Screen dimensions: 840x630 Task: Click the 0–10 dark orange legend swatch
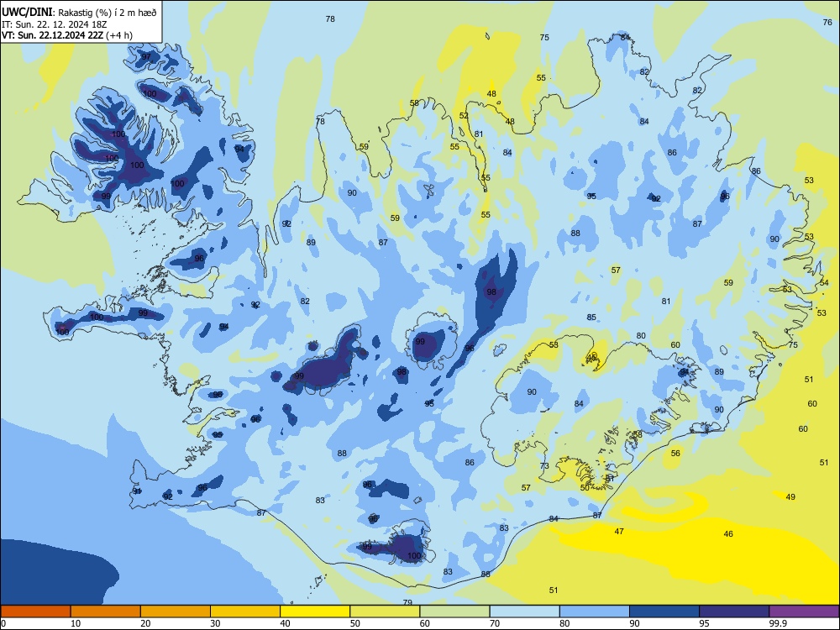(35, 612)
